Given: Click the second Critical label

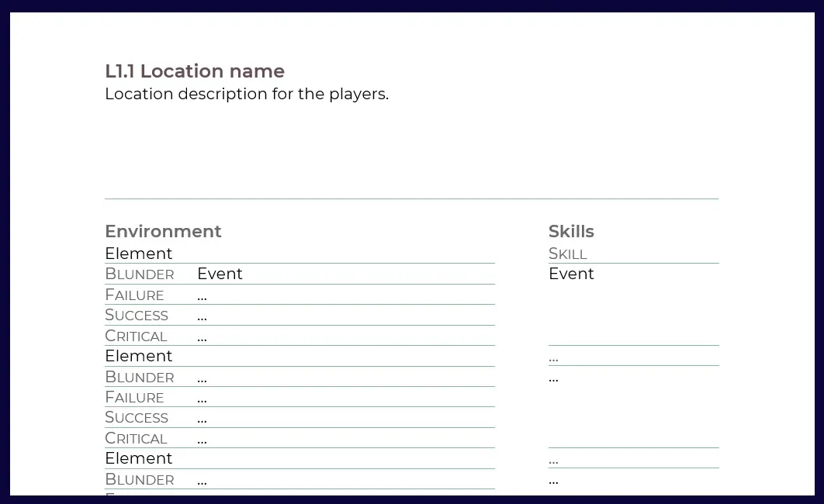Looking at the screenshot, I should [136, 438].
